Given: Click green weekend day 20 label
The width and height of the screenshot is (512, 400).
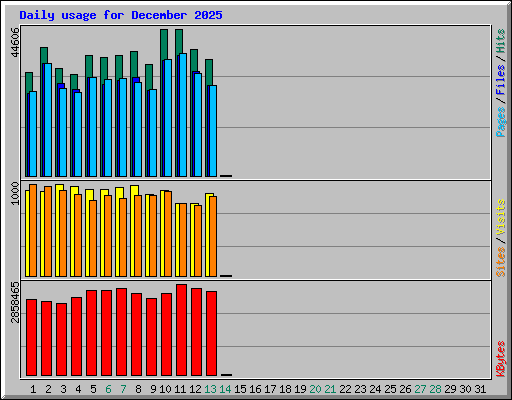Looking at the screenshot, I should [315, 389].
